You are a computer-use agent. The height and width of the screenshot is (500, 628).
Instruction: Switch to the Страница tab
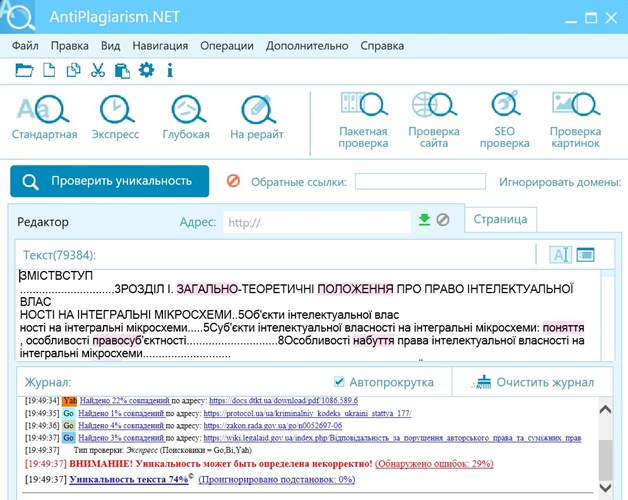[x=500, y=220]
